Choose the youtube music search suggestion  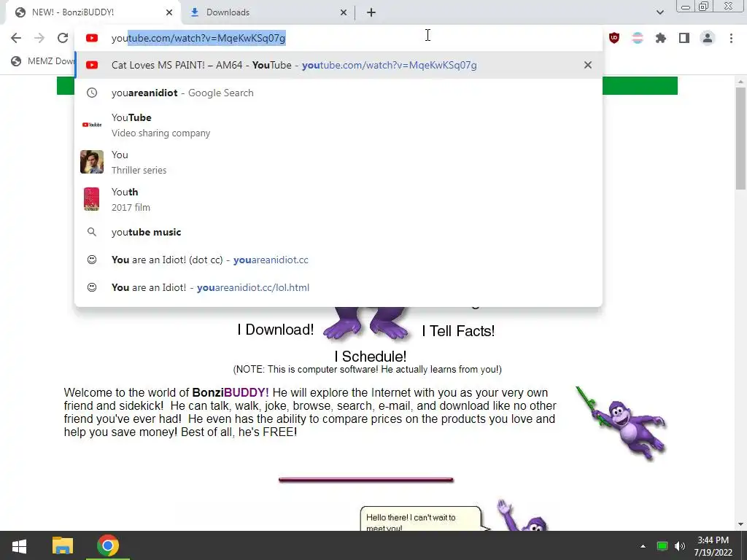338,232
